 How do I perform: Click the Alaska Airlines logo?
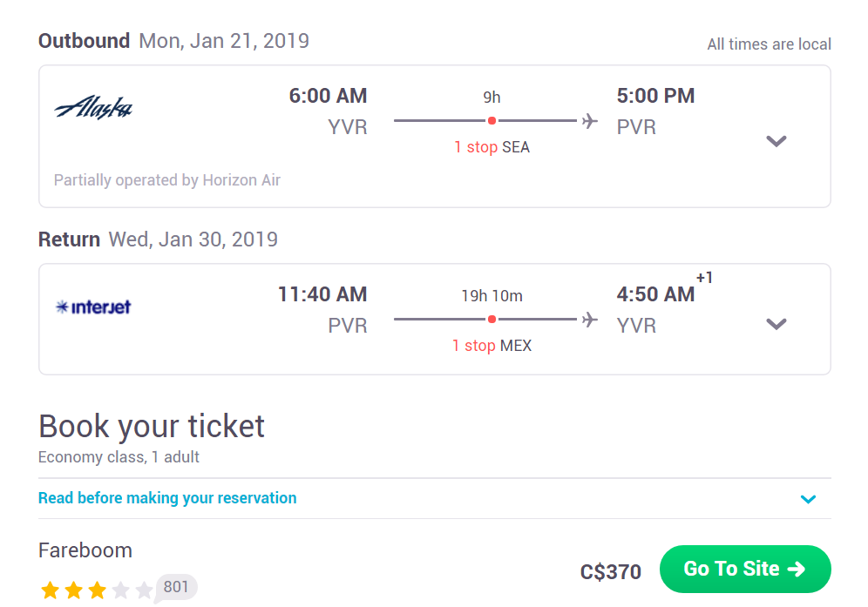[93, 107]
